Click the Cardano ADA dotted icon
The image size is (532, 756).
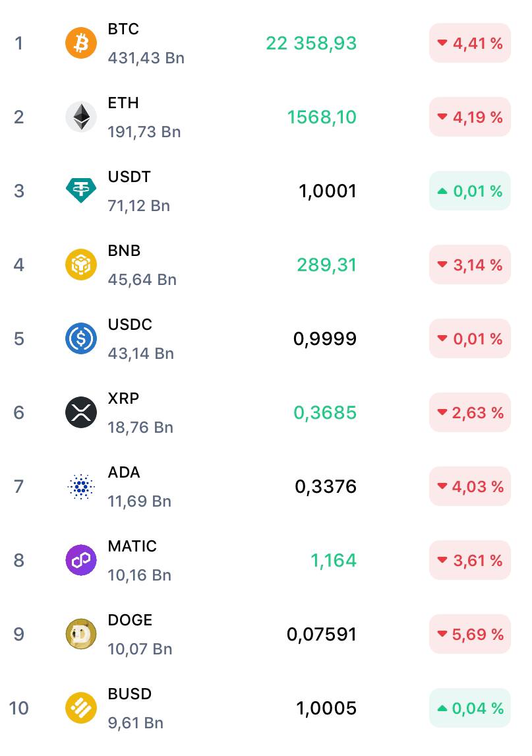81,487
